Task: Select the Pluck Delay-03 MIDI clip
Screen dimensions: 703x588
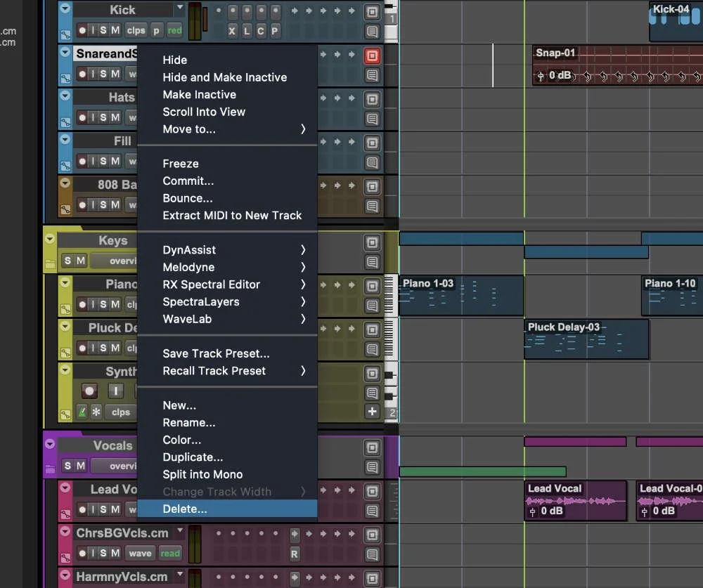Action: click(586, 339)
